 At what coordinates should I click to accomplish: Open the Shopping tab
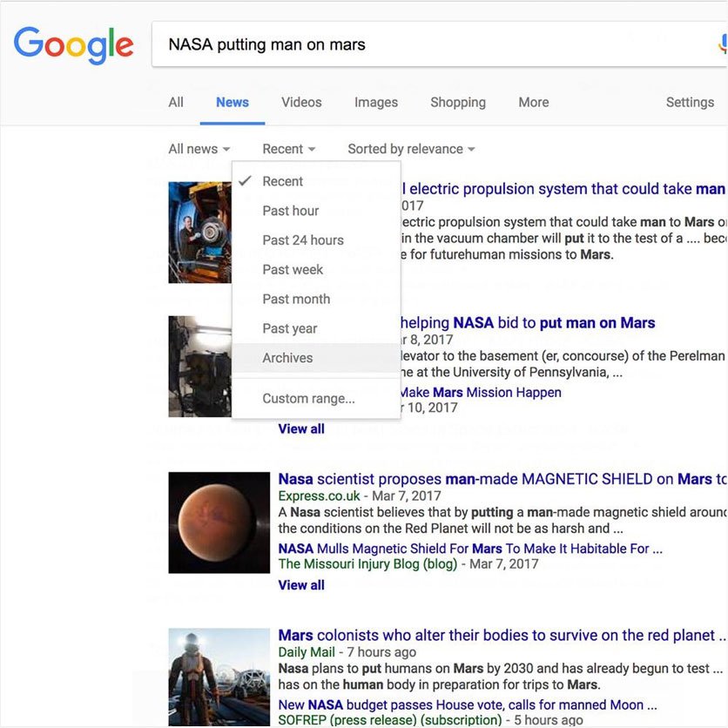click(458, 102)
